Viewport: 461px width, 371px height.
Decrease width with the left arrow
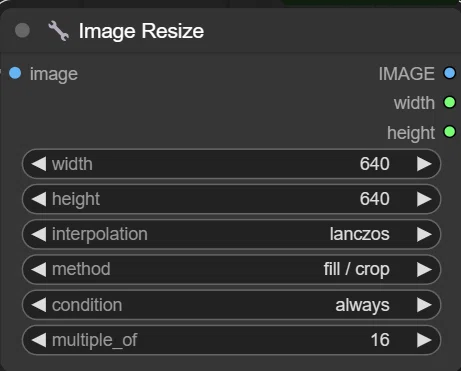(39, 164)
